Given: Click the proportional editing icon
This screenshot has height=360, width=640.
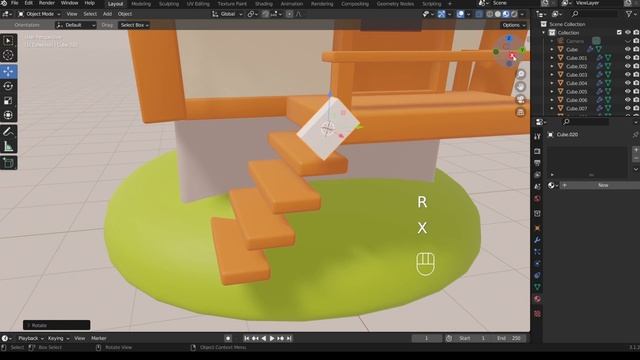Looking at the screenshot, I should pos(289,14).
